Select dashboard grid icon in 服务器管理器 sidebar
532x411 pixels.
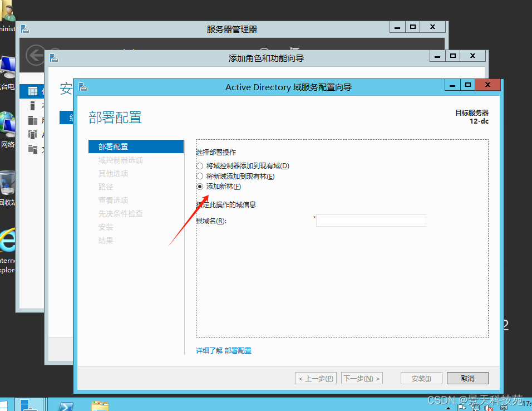click(x=33, y=91)
